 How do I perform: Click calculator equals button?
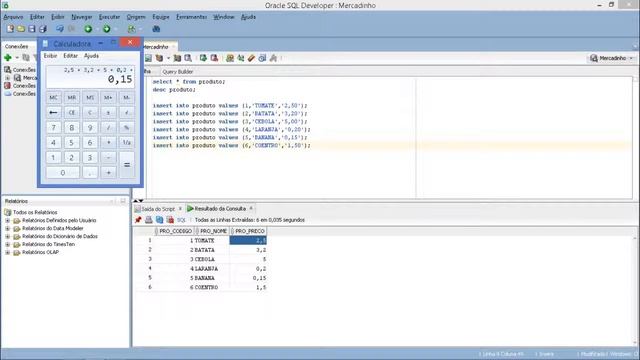pyautogui.click(x=127, y=165)
